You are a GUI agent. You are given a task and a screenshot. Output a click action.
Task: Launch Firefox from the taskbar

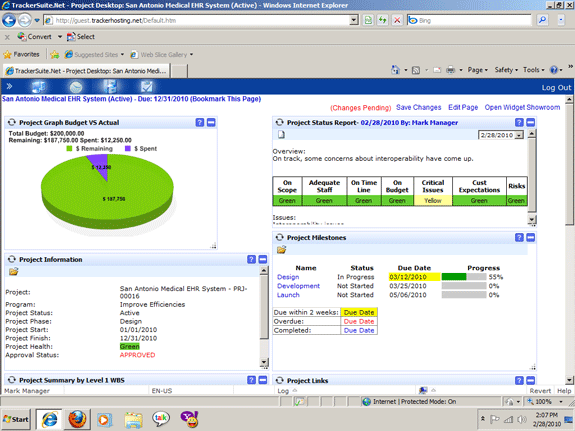pyautogui.click(x=77, y=419)
